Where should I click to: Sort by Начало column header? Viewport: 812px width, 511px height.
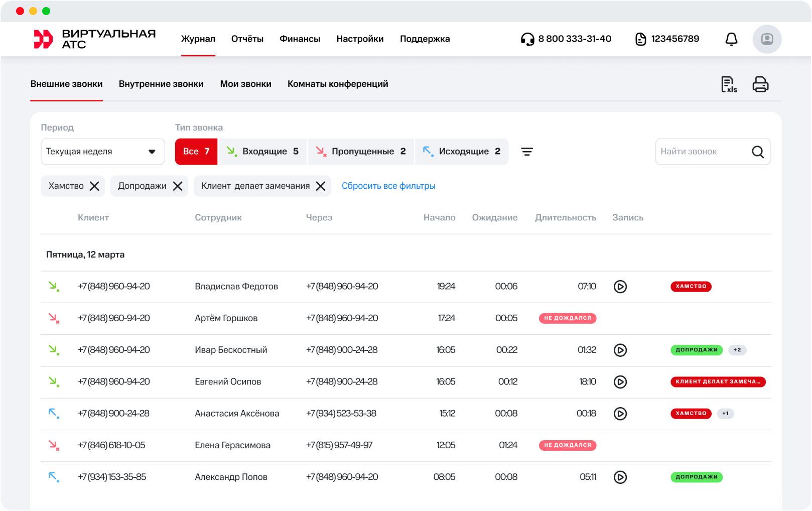click(x=440, y=218)
